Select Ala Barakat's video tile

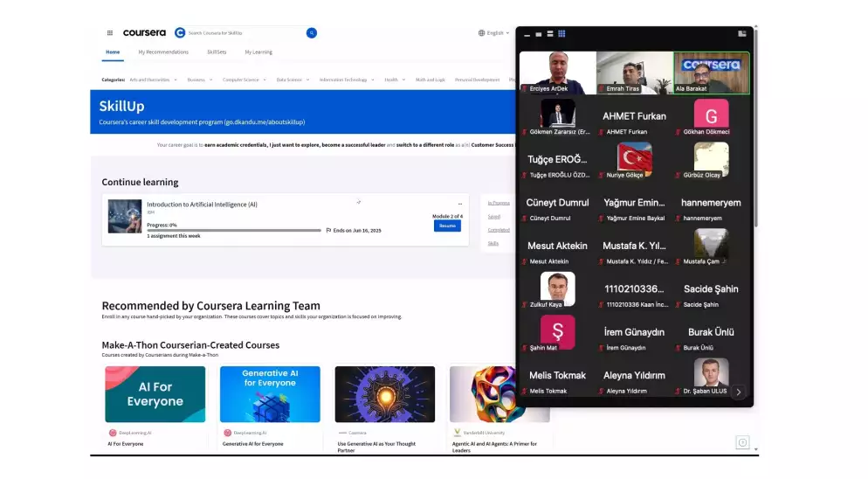pyautogui.click(x=712, y=73)
